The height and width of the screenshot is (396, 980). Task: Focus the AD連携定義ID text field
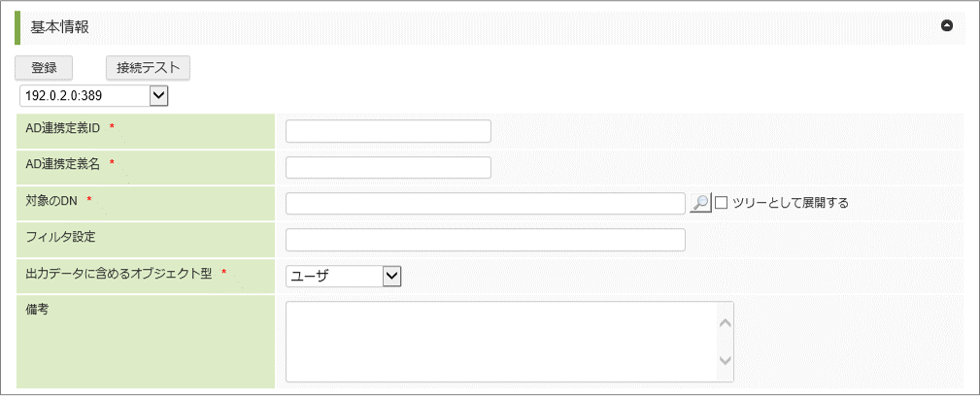pyautogui.click(x=389, y=131)
